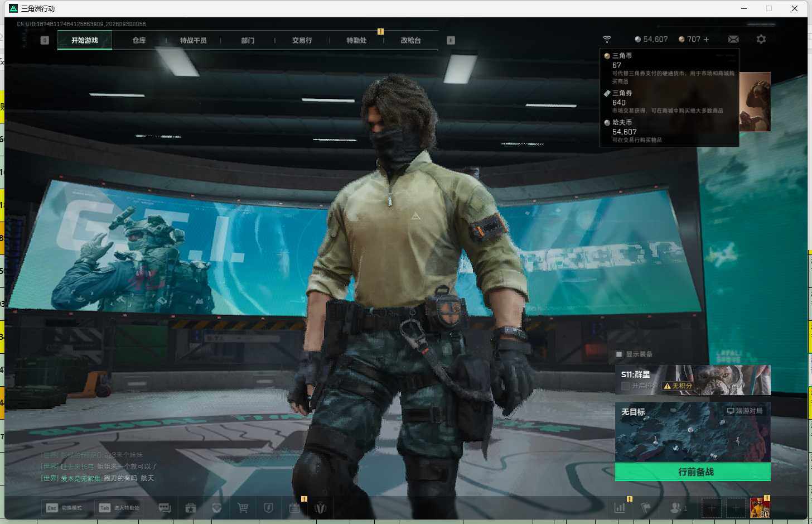Click the second empty squad slot plus

tap(736, 508)
